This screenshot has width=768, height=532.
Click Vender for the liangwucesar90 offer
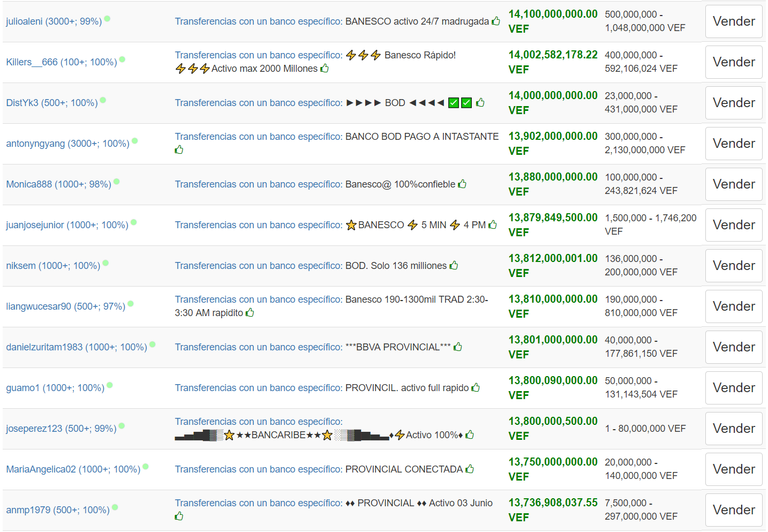[734, 306]
